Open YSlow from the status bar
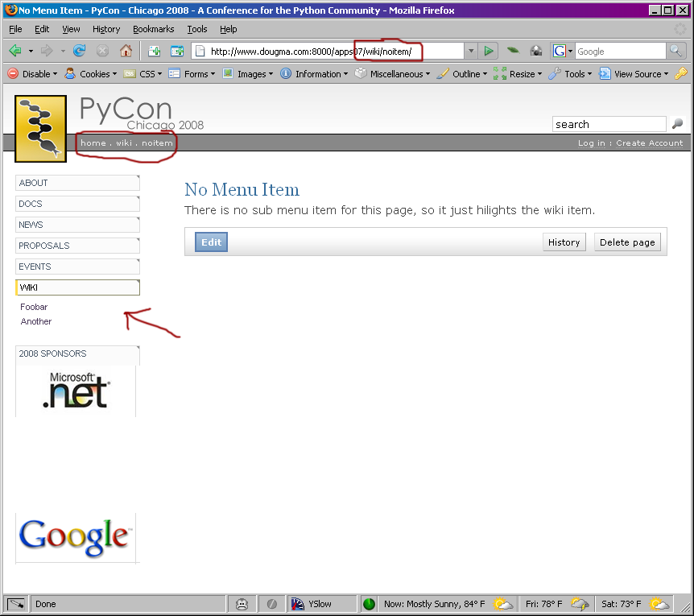 322,604
